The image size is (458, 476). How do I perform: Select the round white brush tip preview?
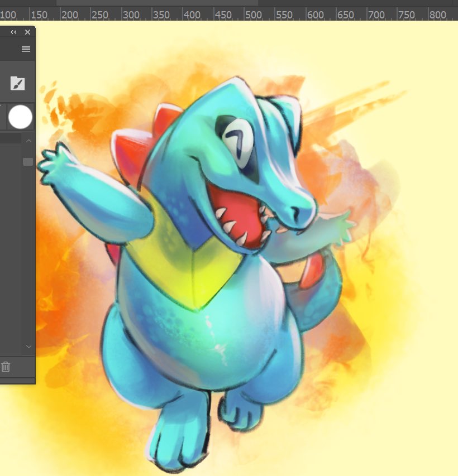tap(20, 117)
